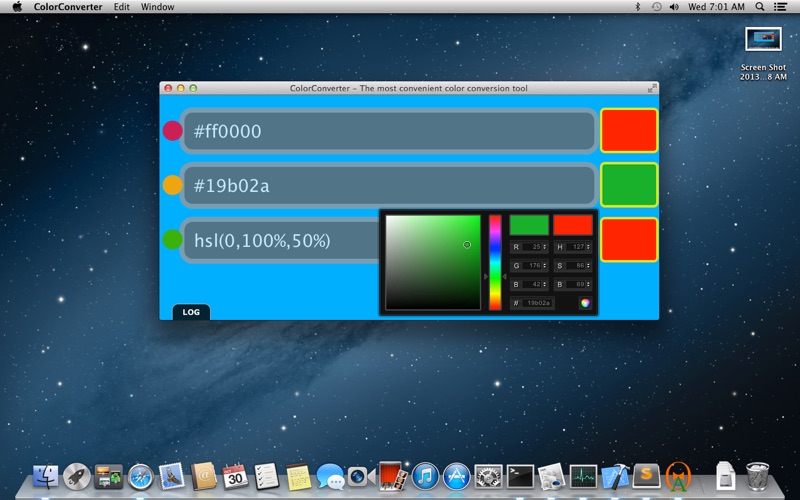Image resolution: width=800 pixels, height=500 pixels.
Task: Click the R value stepper arrows
Action: tap(544, 247)
